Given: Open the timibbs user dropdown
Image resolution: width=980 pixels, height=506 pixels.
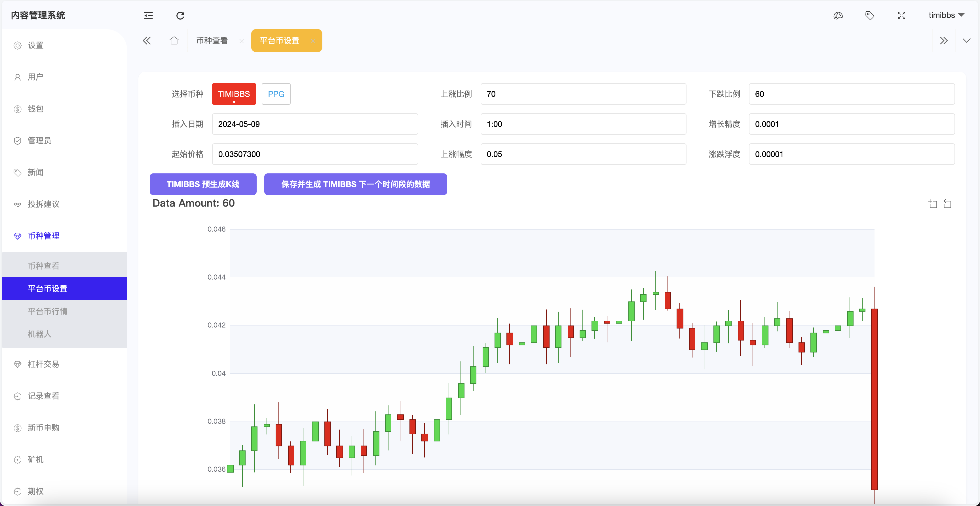Looking at the screenshot, I should point(946,15).
